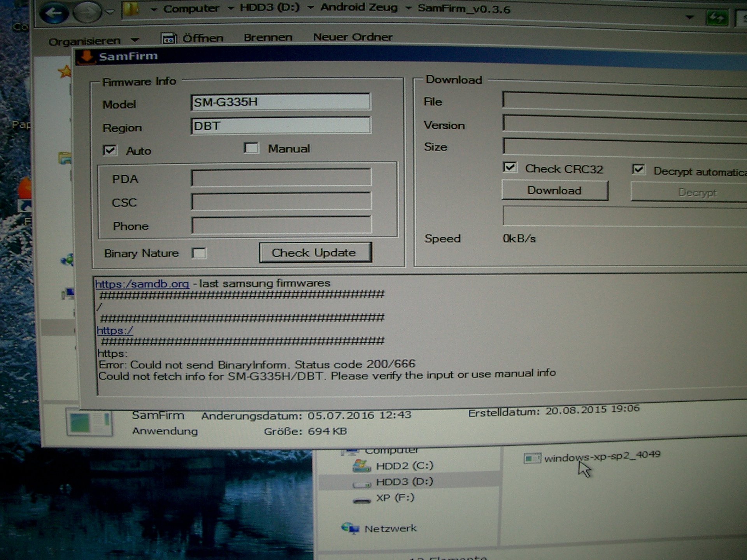
Task: Click Brennen in Explorer toolbar
Action: (x=268, y=37)
